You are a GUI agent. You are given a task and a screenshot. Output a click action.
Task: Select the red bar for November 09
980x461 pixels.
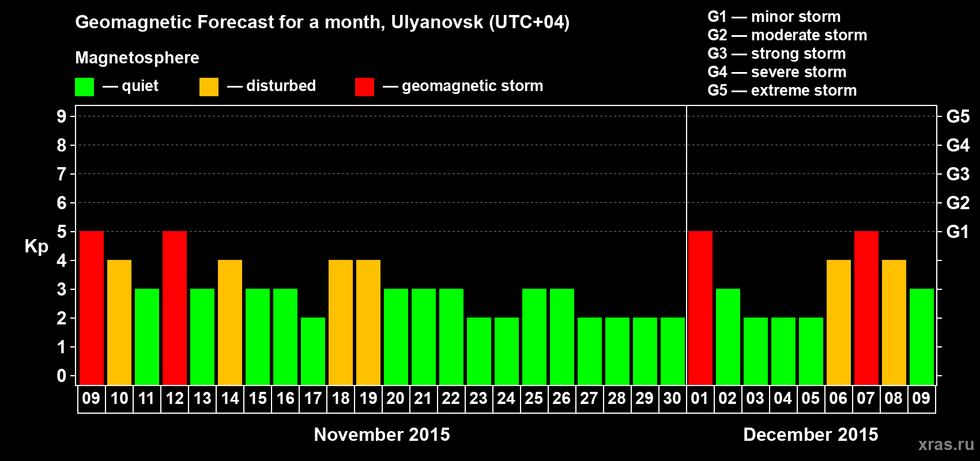coord(92,308)
